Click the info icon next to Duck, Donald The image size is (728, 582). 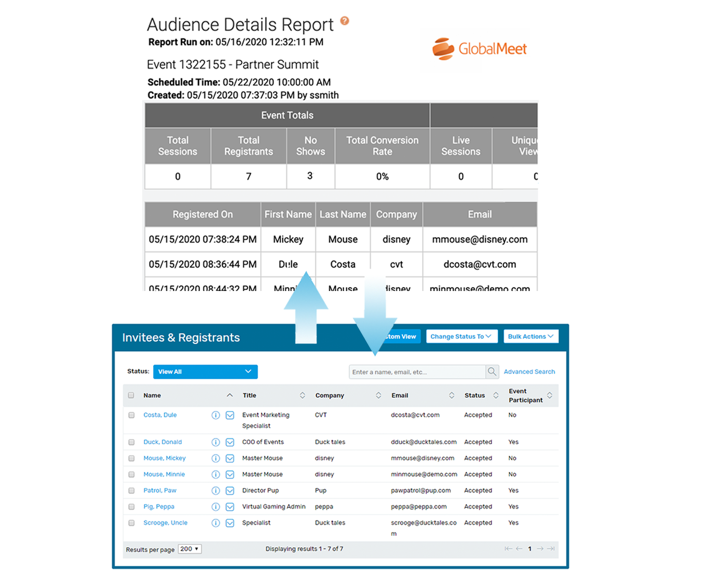(215, 442)
